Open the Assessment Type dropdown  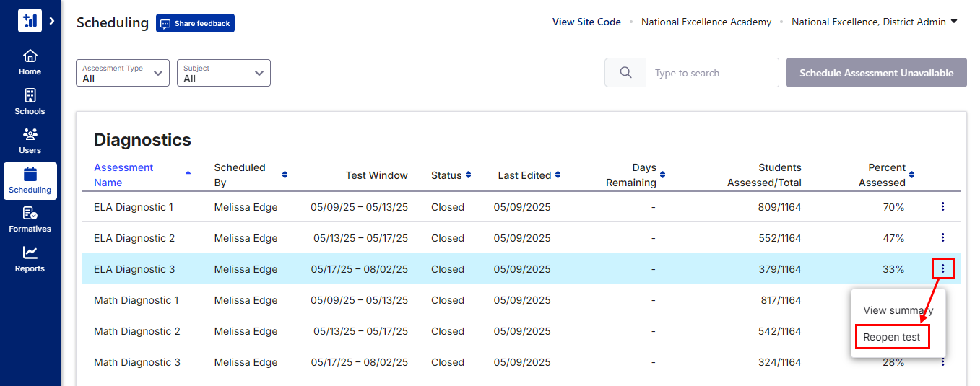123,73
